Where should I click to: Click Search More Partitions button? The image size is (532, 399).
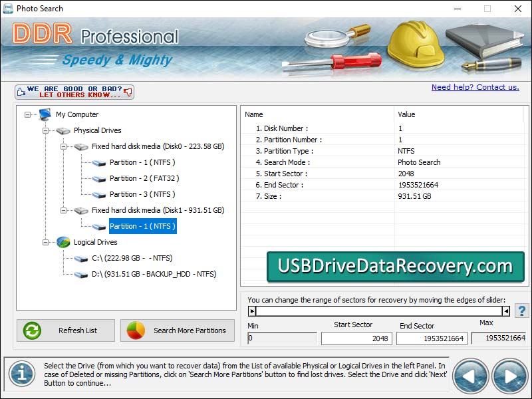(178, 331)
